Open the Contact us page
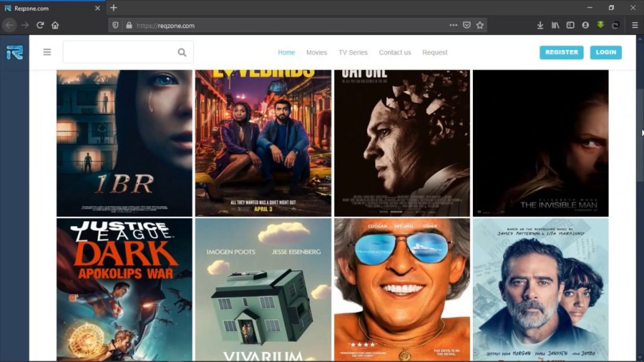The width and height of the screenshot is (644, 362). pyautogui.click(x=395, y=53)
